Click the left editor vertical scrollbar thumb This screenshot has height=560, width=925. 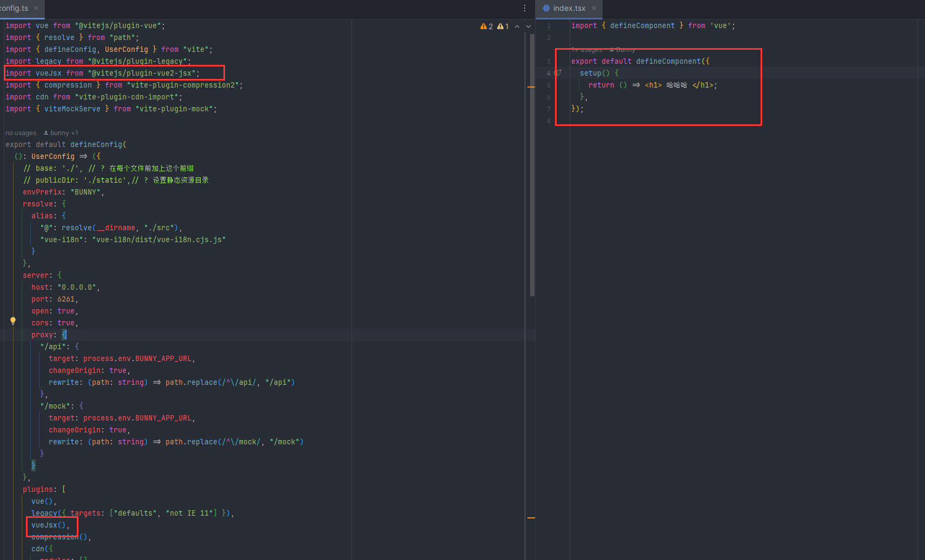click(532, 165)
